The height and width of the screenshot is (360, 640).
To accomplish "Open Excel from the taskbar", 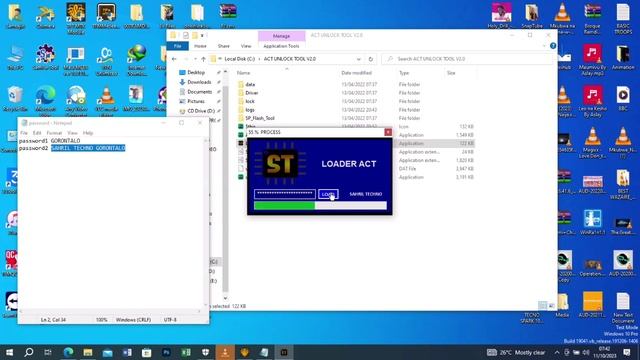I will (186, 352).
